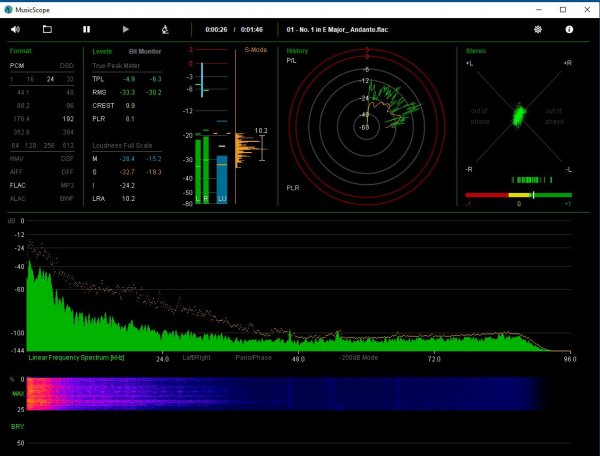Click the CREST value 9.9
Viewport: 600px width, 456px height.
[130, 106]
